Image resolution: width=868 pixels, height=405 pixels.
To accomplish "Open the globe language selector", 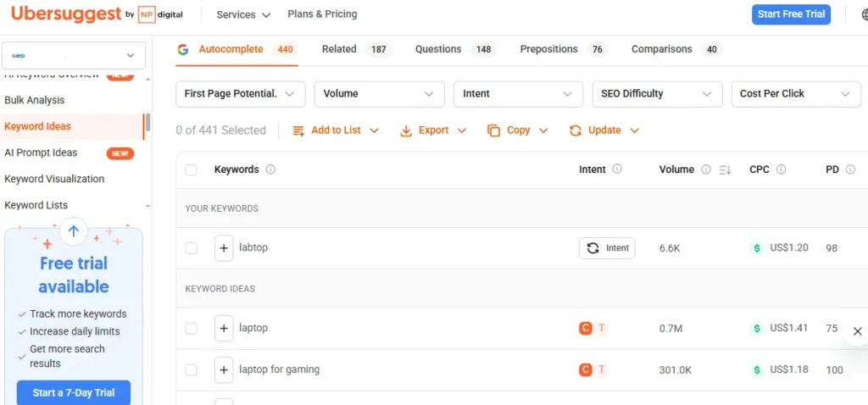I will (x=864, y=14).
